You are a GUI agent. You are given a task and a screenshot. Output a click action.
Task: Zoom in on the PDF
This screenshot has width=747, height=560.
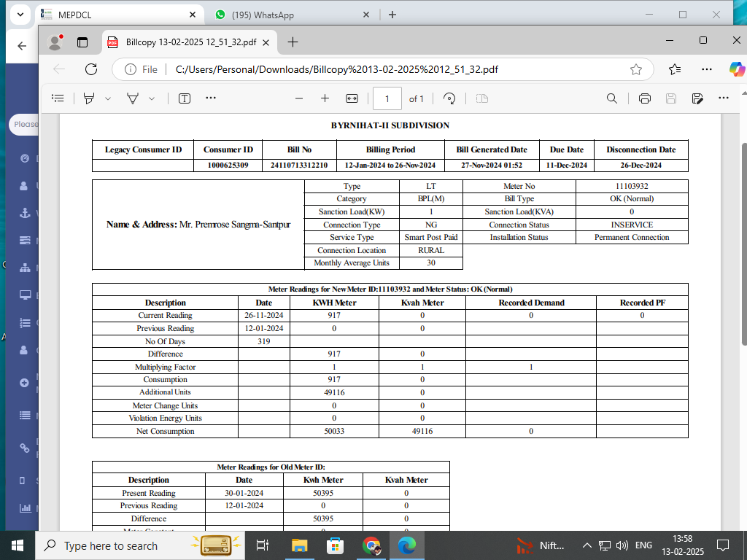coord(325,98)
